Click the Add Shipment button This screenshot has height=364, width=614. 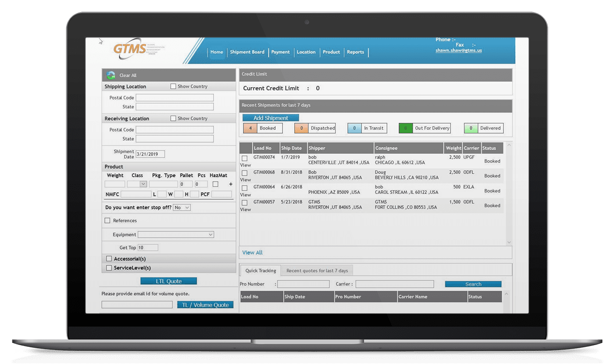click(271, 118)
